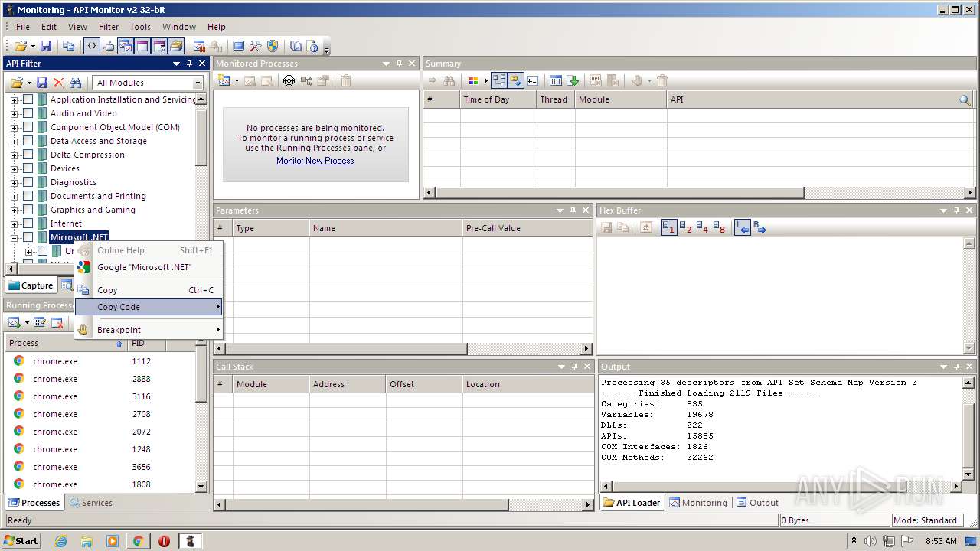980x551 pixels.
Task: Open the Hex Buffer panel options dropdown arrow
Action: click(943, 210)
